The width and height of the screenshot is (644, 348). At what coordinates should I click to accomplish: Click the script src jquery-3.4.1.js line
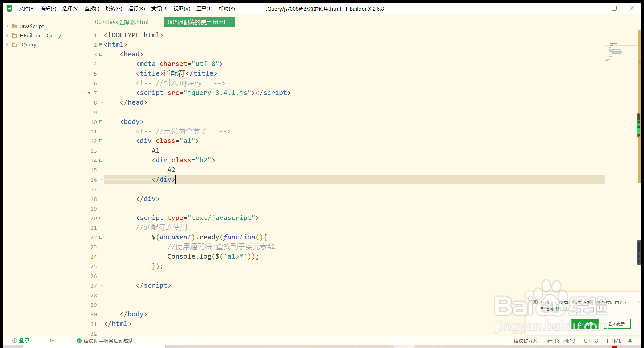tap(213, 93)
